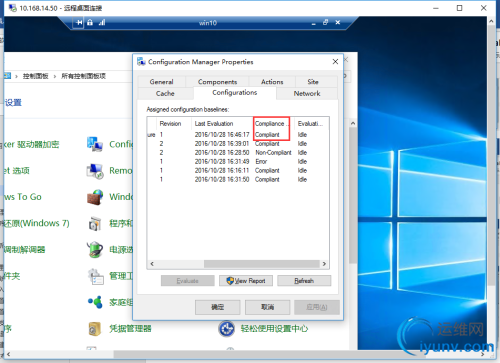Click the View Report button
The width and height of the screenshot is (500, 363).
pyautogui.click(x=246, y=281)
